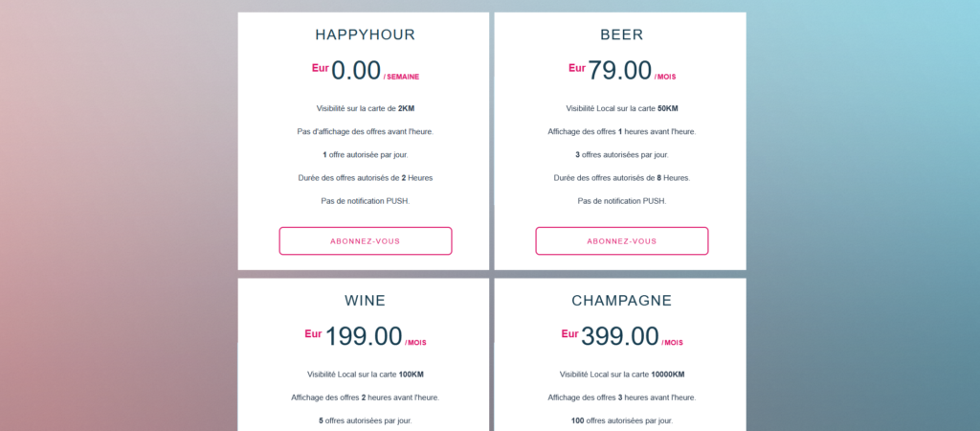Click the 0.00 price of HappyHour
This screenshot has height=431, width=980.
point(355,71)
